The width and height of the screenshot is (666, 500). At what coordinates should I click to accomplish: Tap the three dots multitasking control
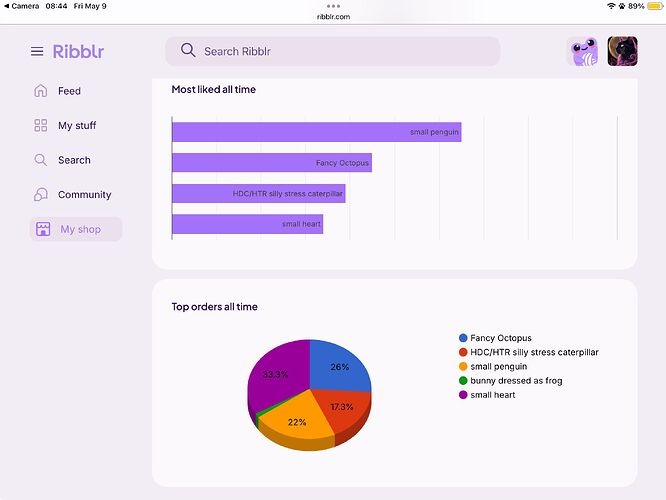click(x=333, y=6)
